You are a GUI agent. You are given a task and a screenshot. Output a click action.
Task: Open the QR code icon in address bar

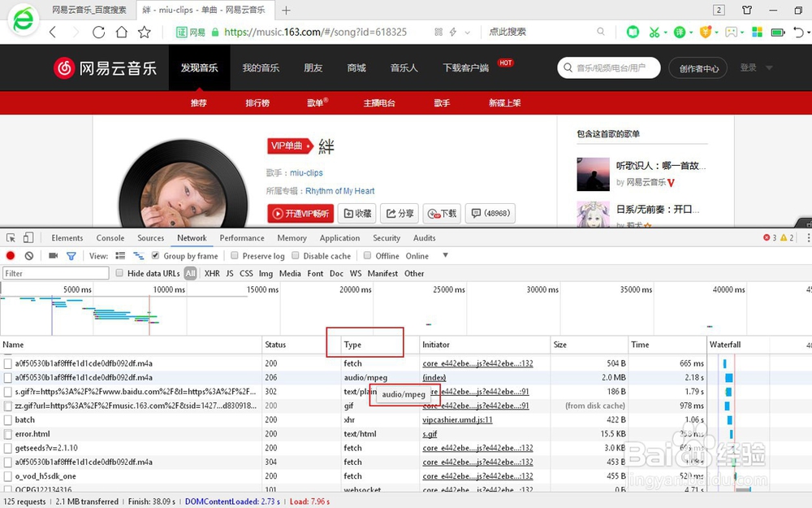point(438,33)
